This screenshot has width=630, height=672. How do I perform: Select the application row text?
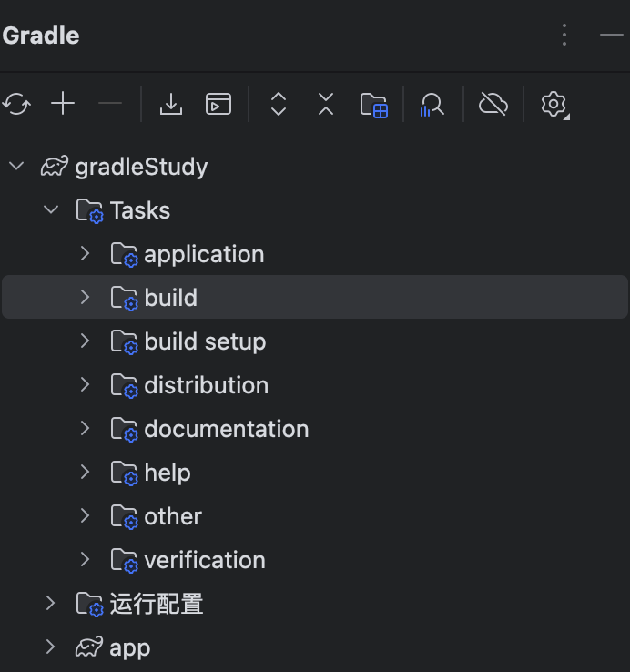click(x=204, y=255)
